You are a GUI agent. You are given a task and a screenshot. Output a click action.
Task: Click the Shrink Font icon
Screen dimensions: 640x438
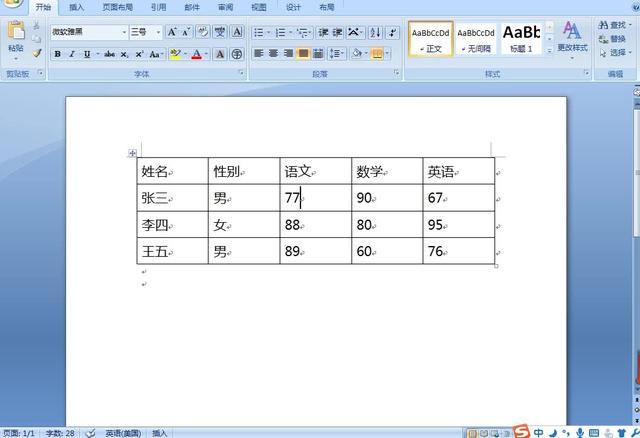coord(186,32)
